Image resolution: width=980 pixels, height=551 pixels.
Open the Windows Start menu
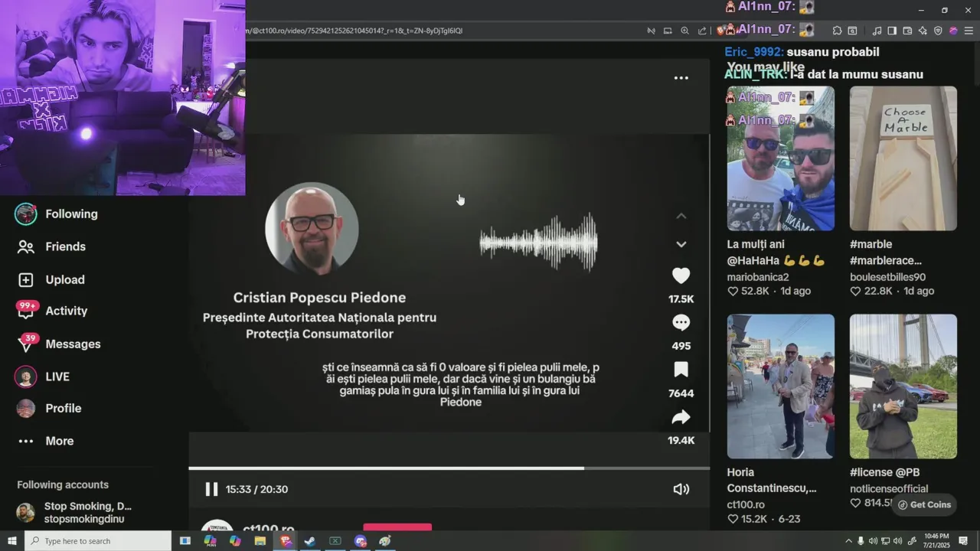tap(11, 541)
